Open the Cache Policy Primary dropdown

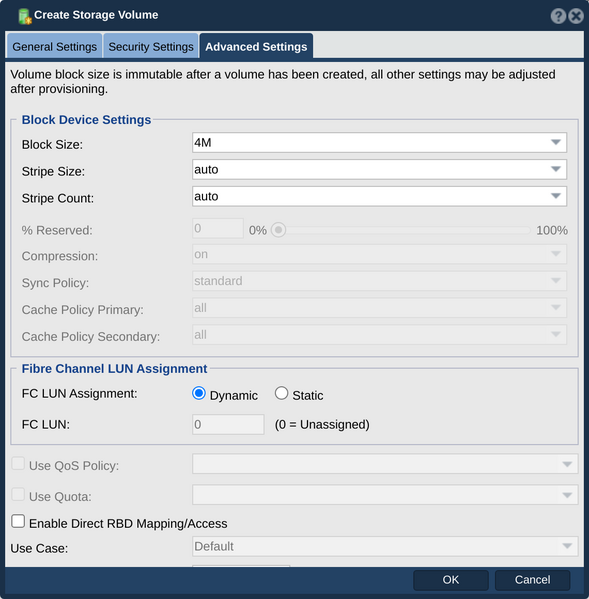pyautogui.click(x=379, y=308)
